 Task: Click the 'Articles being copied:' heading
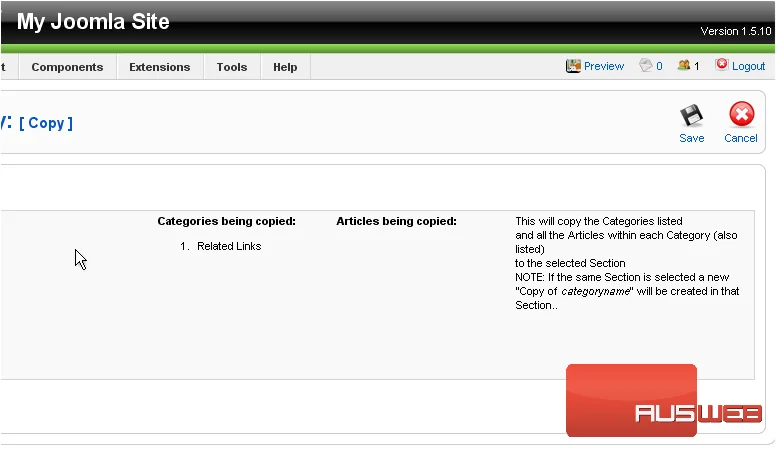(396, 221)
